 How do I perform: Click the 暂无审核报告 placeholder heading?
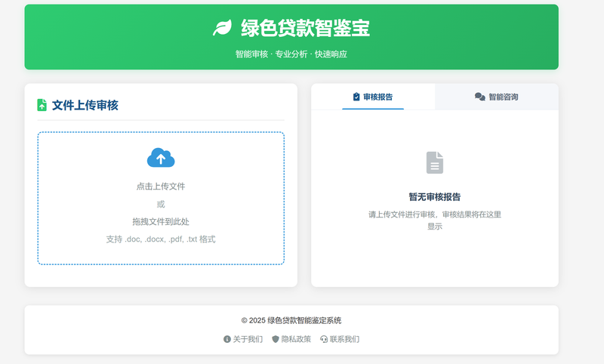[435, 197]
